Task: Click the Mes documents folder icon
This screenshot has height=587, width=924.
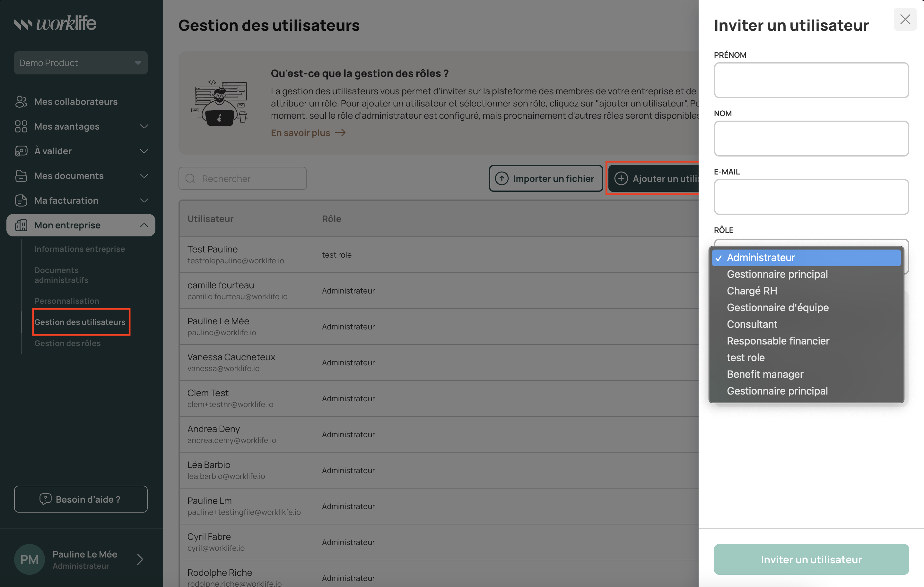Action: point(21,176)
